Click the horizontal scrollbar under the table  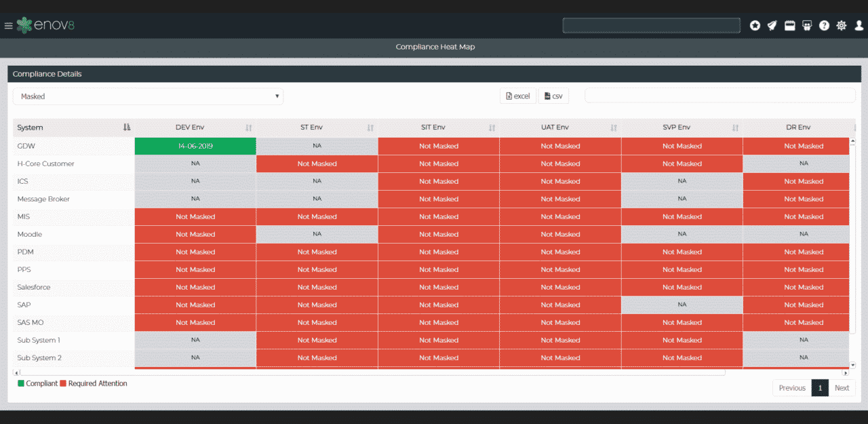click(372, 372)
